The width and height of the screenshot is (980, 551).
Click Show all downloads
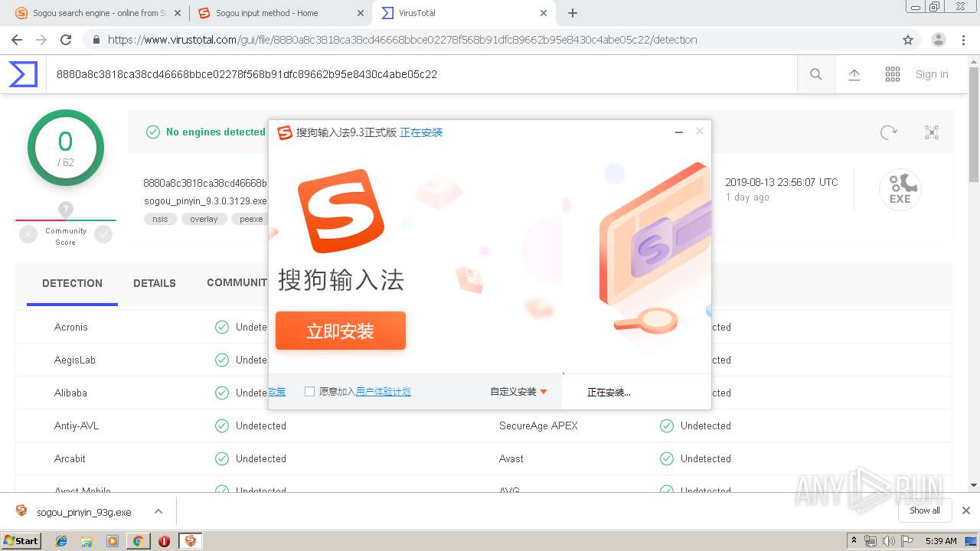[925, 510]
